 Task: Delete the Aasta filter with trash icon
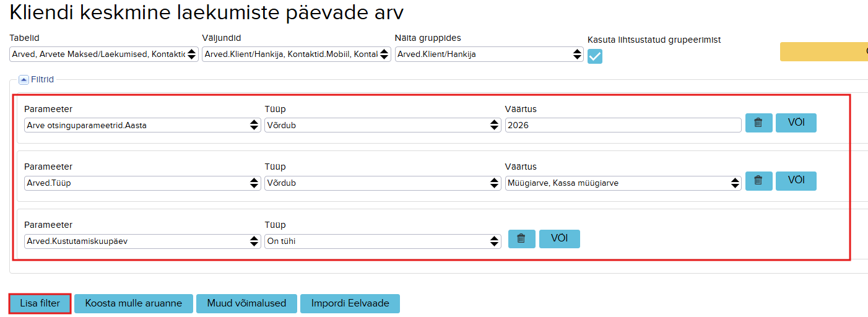click(x=758, y=123)
